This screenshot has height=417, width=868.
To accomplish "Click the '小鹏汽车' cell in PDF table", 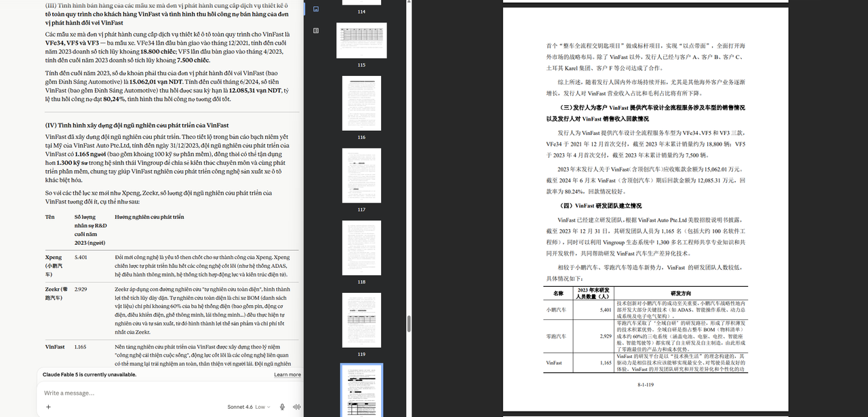I will tap(558, 309).
